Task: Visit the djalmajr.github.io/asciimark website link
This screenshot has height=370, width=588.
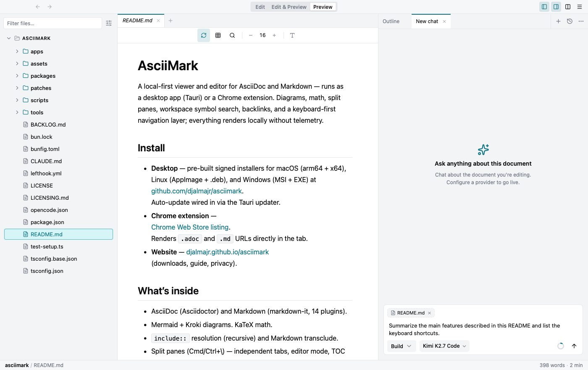Action: 227,252
